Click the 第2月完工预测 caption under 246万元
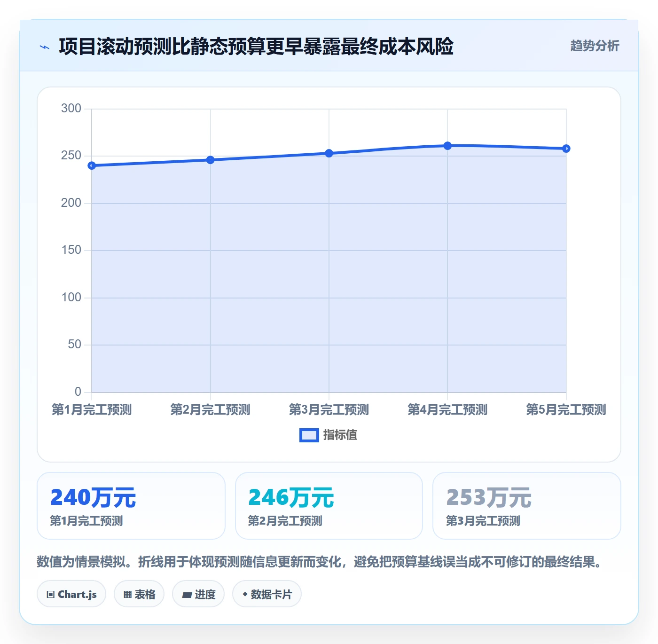 point(285,521)
